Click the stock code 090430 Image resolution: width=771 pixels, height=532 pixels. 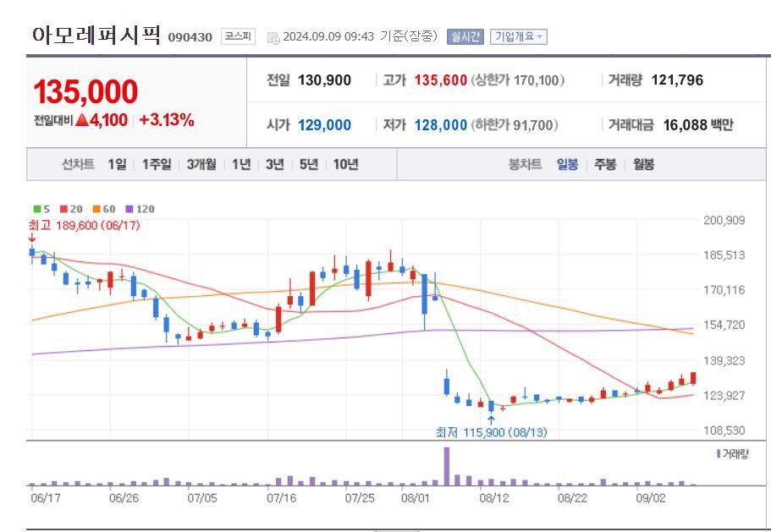coord(190,37)
